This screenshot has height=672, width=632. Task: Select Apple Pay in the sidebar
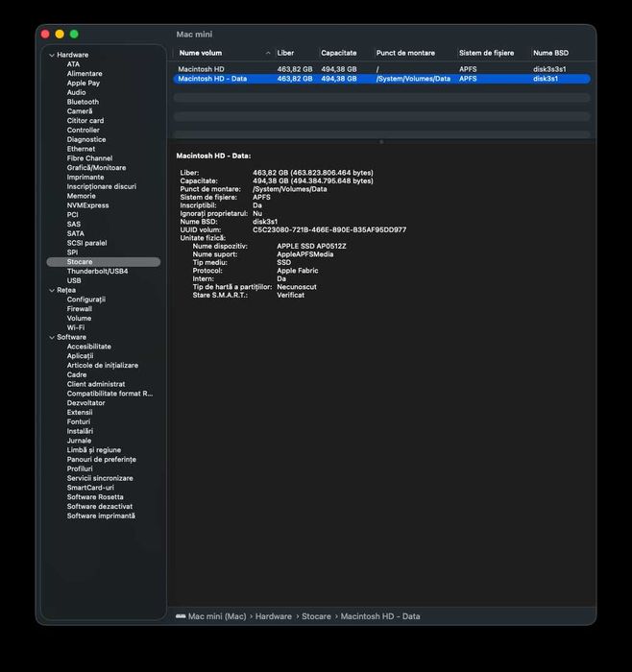tap(84, 84)
